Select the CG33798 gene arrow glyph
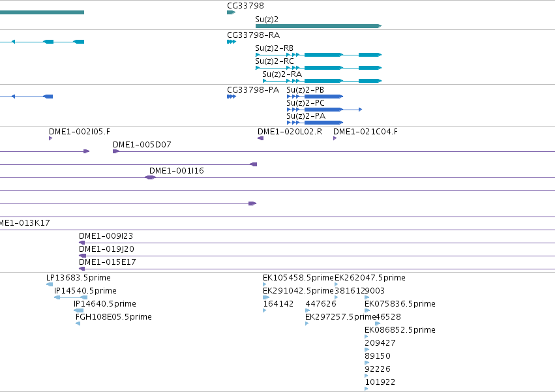The width and height of the screenshot is (555, 392). pyautogui.click(x=231, y=12)
